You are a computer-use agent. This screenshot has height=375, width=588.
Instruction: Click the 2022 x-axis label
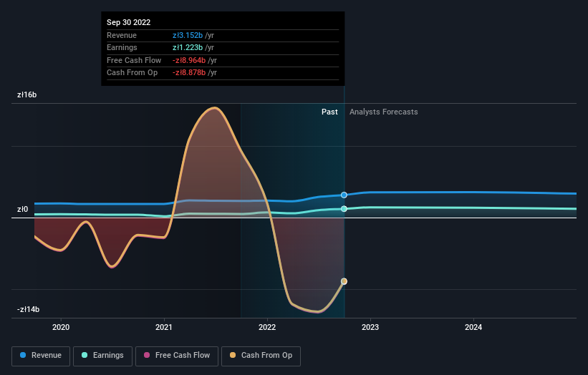click(267, 327)
